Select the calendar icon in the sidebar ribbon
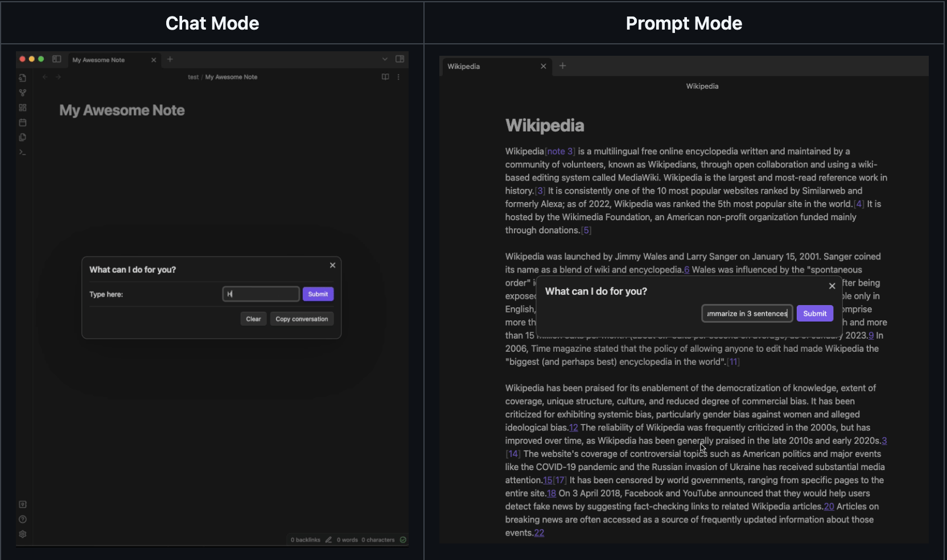 point(23,122)
